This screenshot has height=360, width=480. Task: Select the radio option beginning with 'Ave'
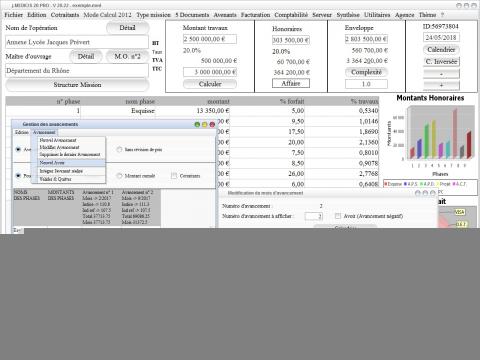point(18,149)
